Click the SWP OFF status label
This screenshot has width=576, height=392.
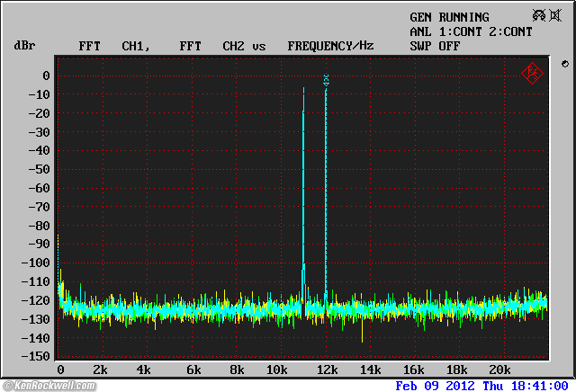[435, 45]
